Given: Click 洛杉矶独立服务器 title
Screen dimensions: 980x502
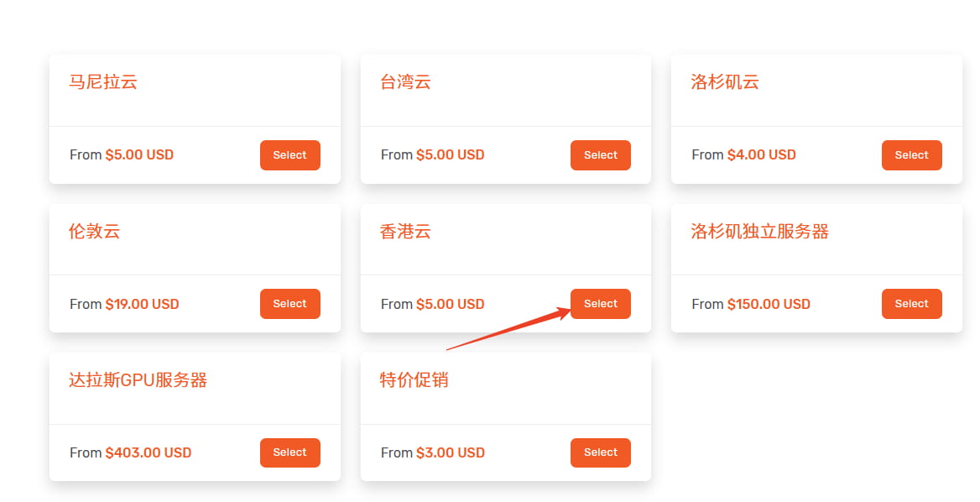Looking at the screenshot, I should click(x=759, y=232).
